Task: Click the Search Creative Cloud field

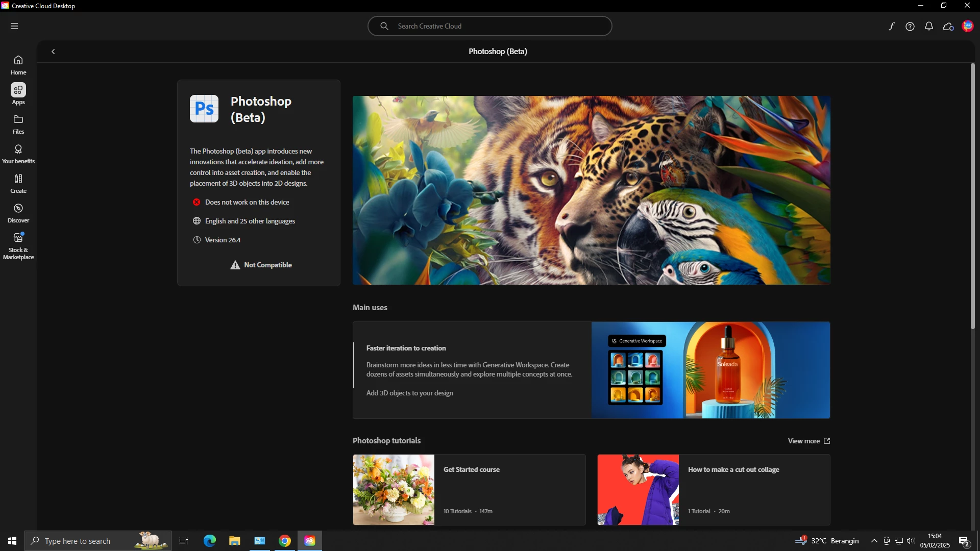Action: tap(490, 26)
